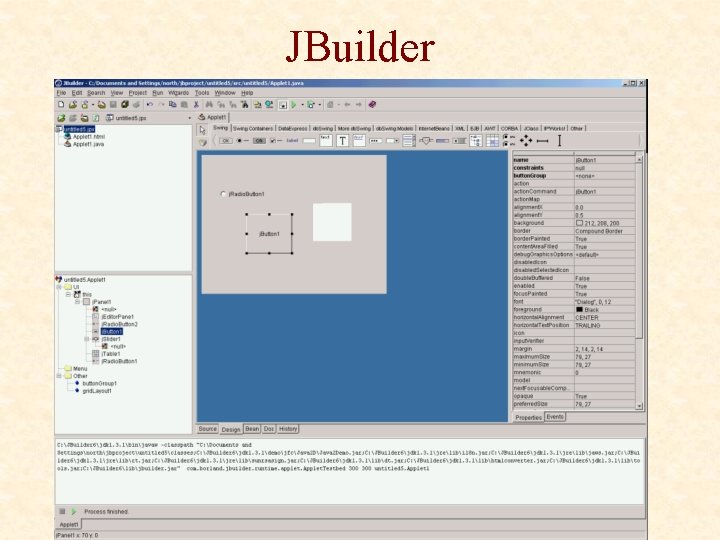Open the Events tab in inspector
Screen dimensions: 720x540
(x=555, y=417)
